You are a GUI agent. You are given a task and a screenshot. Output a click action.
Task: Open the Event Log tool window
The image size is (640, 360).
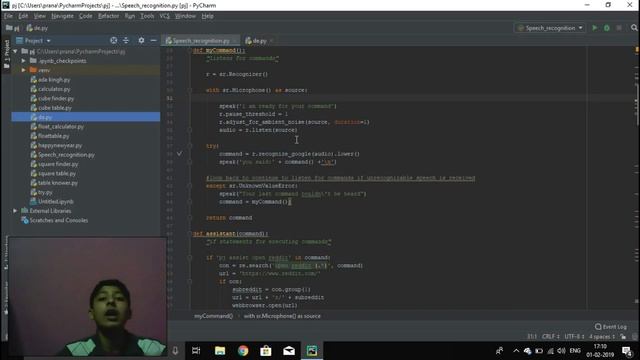[x=611, y=327]
